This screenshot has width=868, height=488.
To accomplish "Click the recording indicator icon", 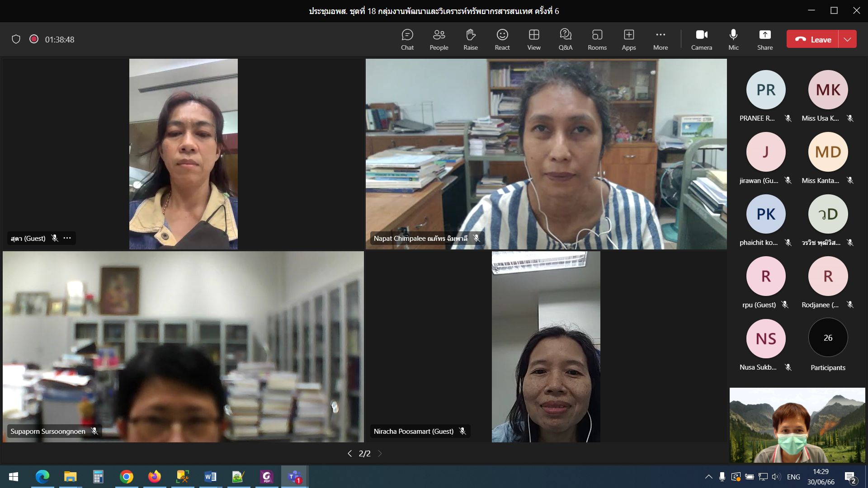I will pos(34,39).
